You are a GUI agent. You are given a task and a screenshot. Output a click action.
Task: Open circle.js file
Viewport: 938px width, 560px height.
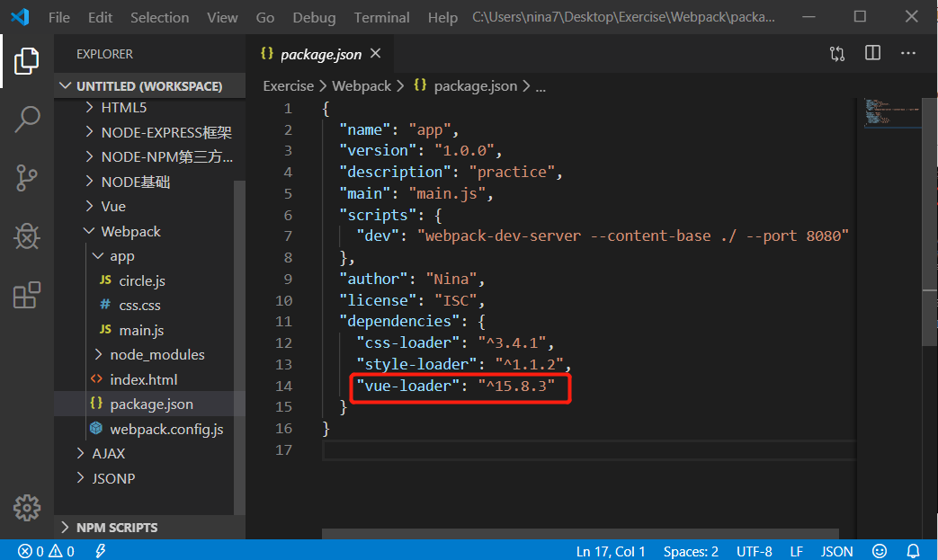pos(144,280)
